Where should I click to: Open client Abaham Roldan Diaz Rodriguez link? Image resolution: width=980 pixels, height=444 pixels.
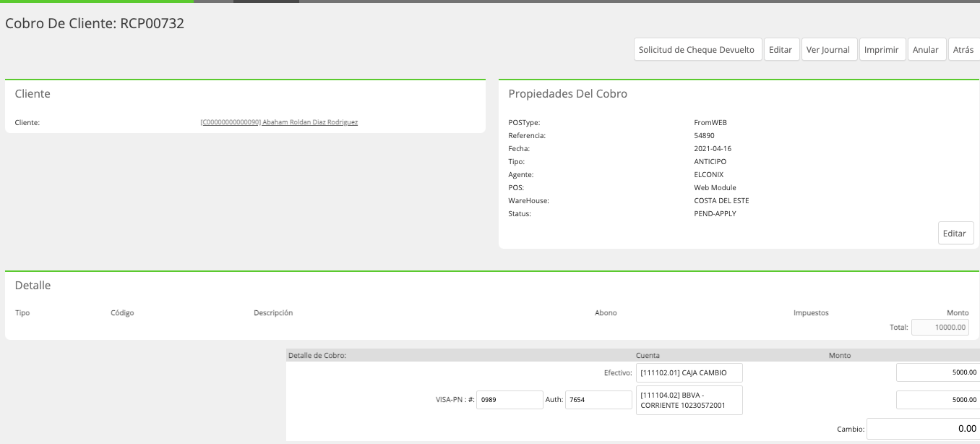point(279,122)
